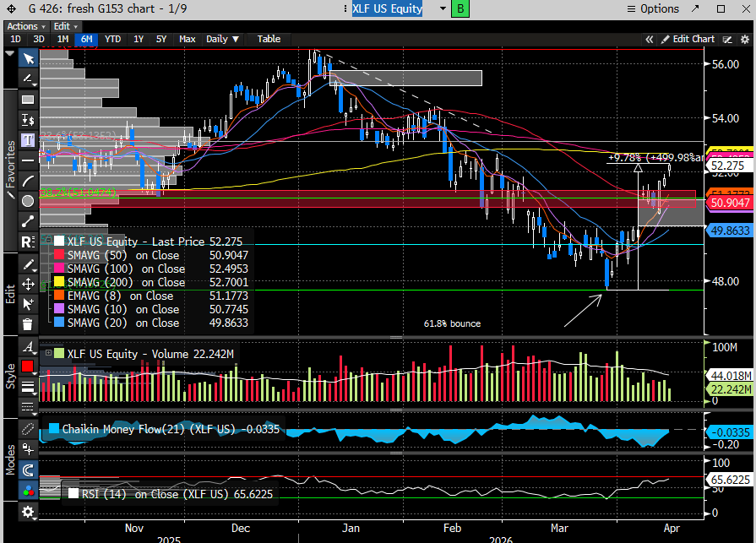Click EMAVG (8) orange legend swatch
The image size is (756, 543).
click(59, 296)
